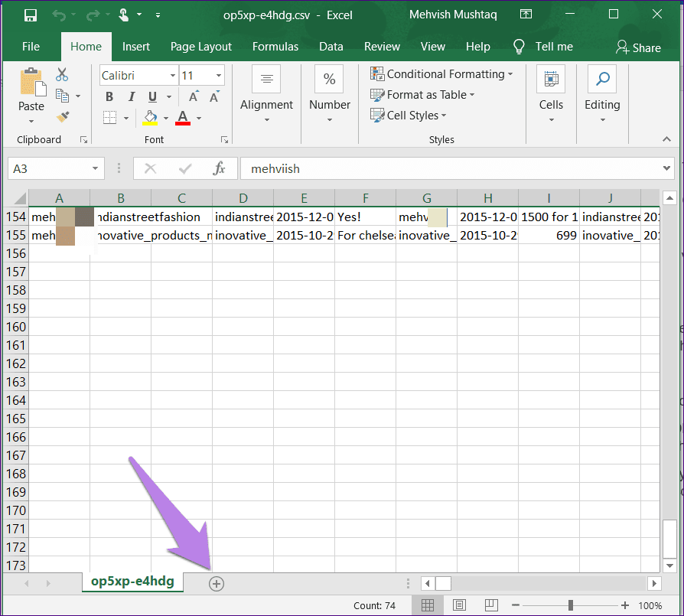Open Format as Table gallery
Viewport: 684px width, 616px height.
[422, 95]
